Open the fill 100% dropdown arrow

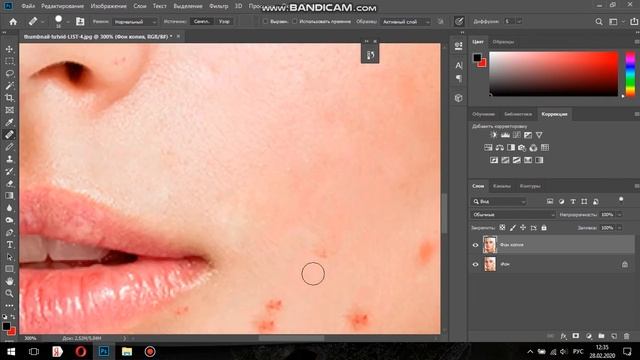tap(620, 228)
